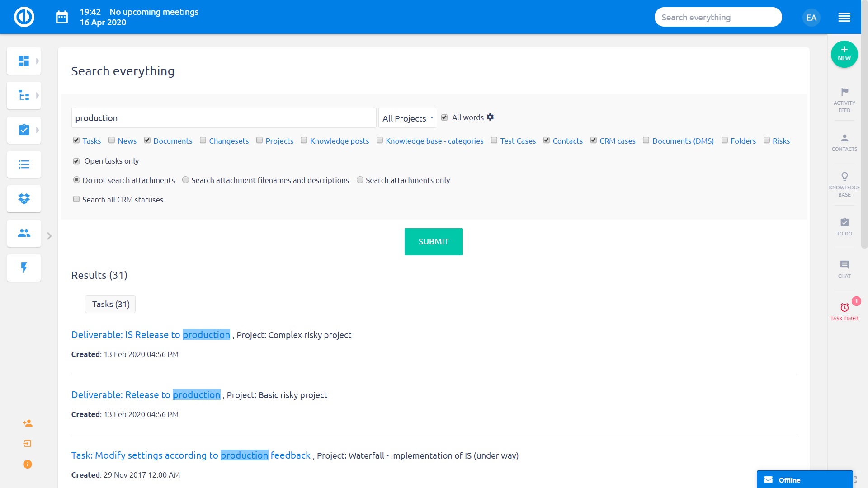Click the green NEW button
Viewport: 868px width, 488px height.
click(x=844, y=54)
